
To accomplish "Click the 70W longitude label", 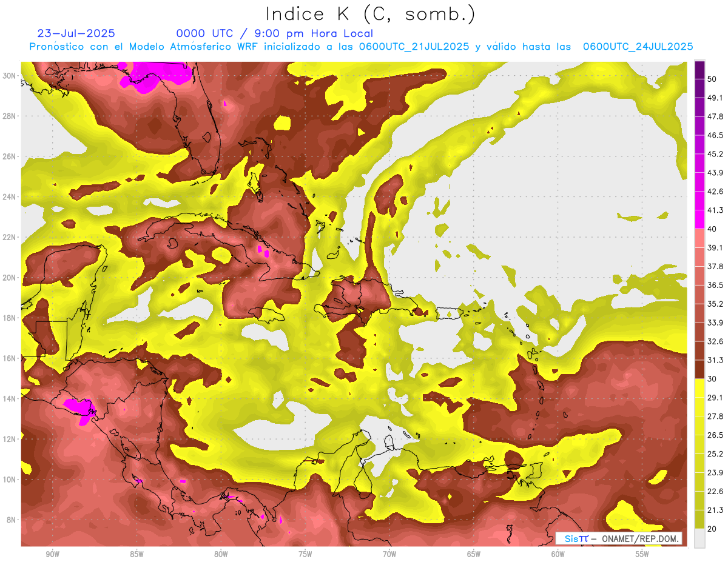I will pyautogui.click(x=389, y=554).
